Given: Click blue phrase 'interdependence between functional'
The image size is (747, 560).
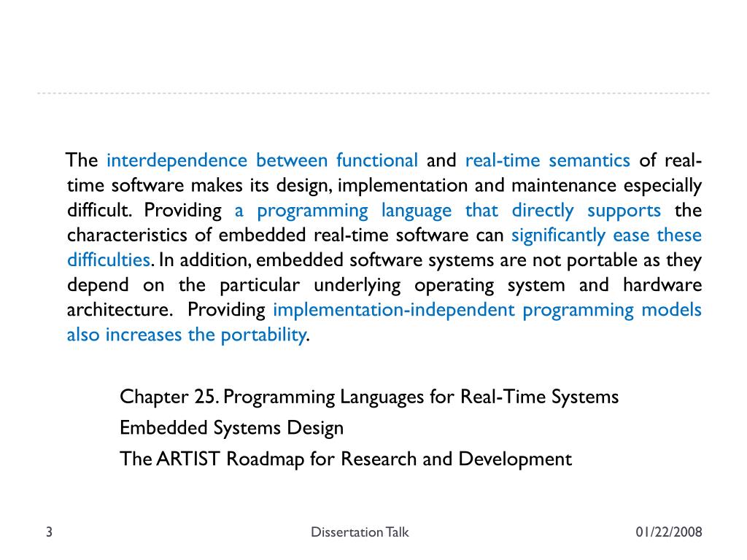Looking at the screenshot, I should pos(262,160).
